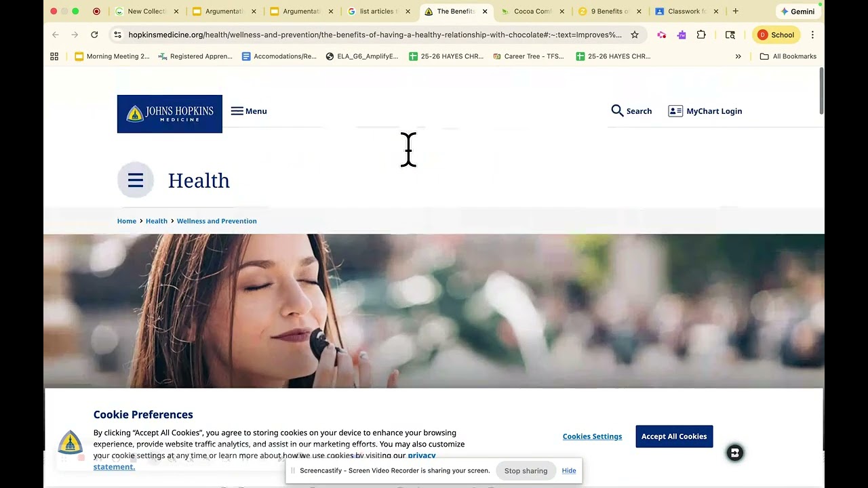The height and width of the screenshot is (488, 868).
Task: Reload the page with the refresh icon
Action: click(94, 35)
